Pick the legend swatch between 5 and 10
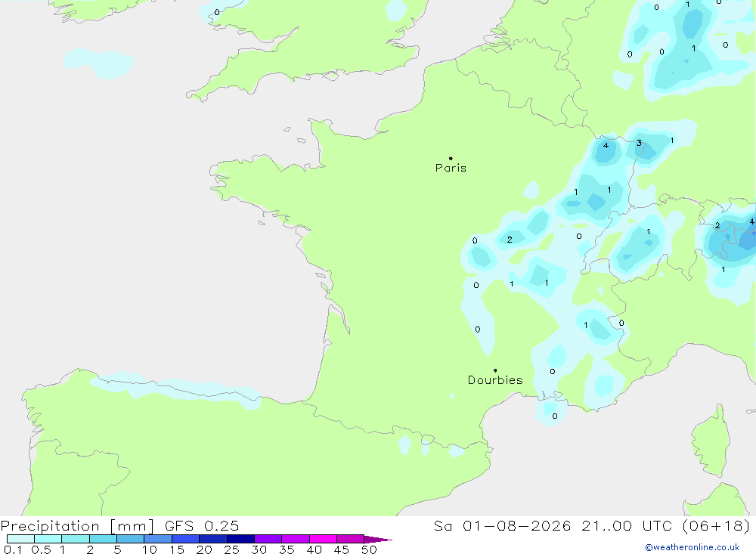Image resolution: width=756 pixels, height=554 pixels. (x=130, y=539)
